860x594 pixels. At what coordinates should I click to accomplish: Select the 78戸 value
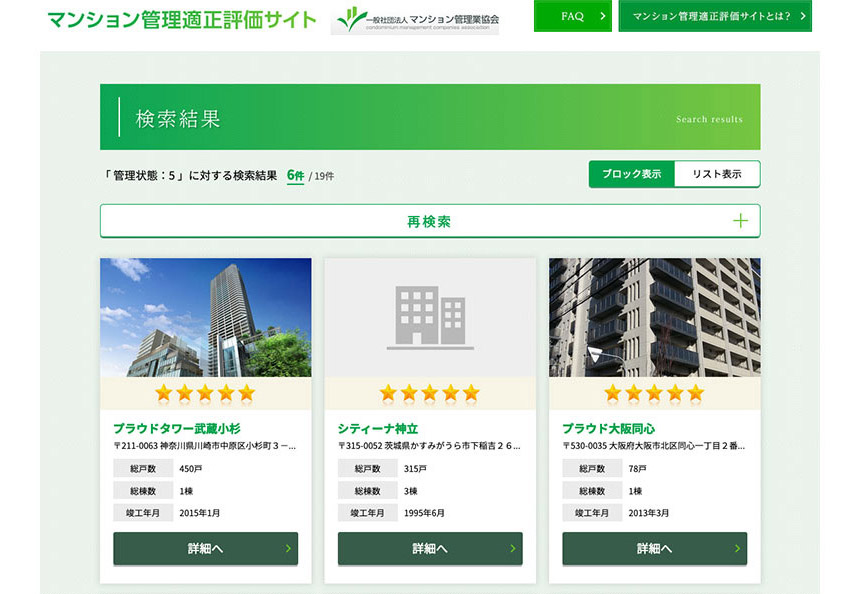coord(637,469)
